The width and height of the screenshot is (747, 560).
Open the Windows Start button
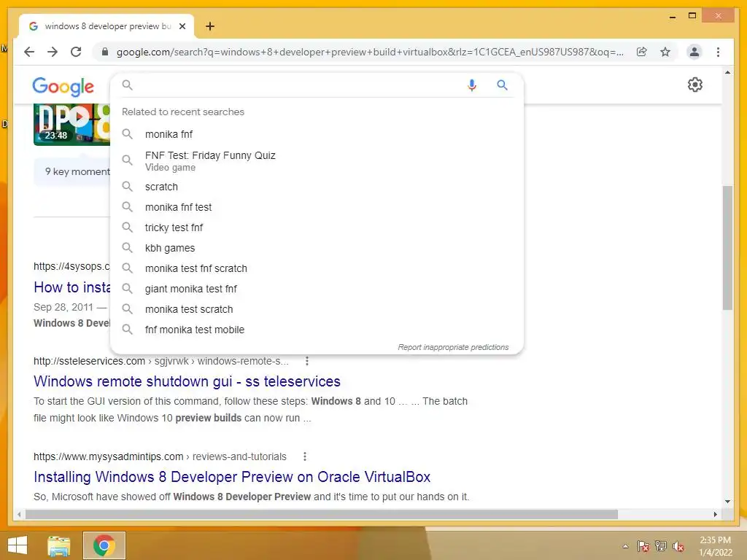pos(18,545)
